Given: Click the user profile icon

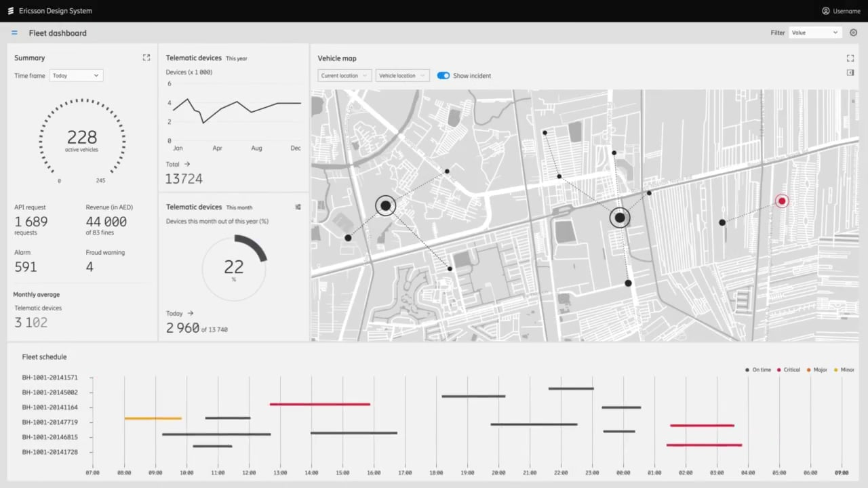Looking at the screenshot, I should pyautogui.click(x=825, y=11).
